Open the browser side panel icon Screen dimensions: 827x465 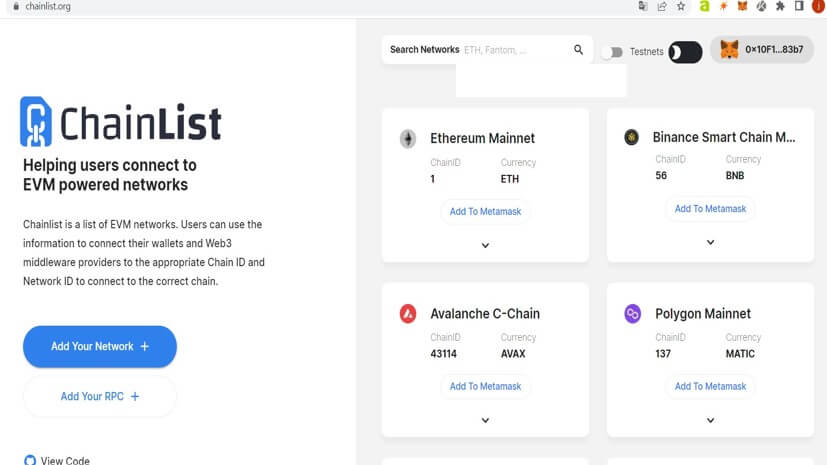pyautogui.click(x=799, y=6)
